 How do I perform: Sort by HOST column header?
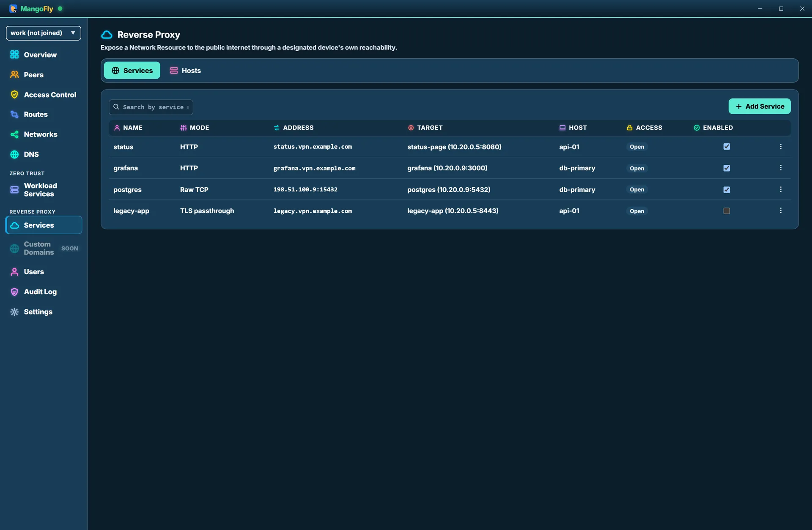click(573, 128)
